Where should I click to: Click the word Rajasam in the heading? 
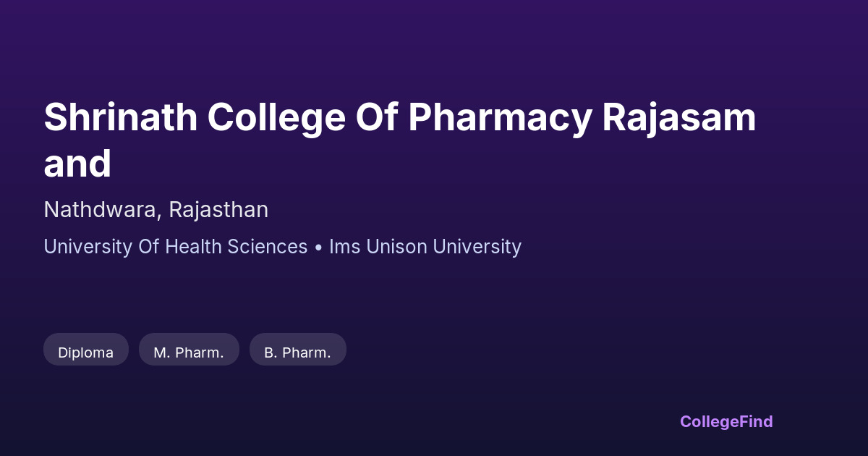coord(679,117)
